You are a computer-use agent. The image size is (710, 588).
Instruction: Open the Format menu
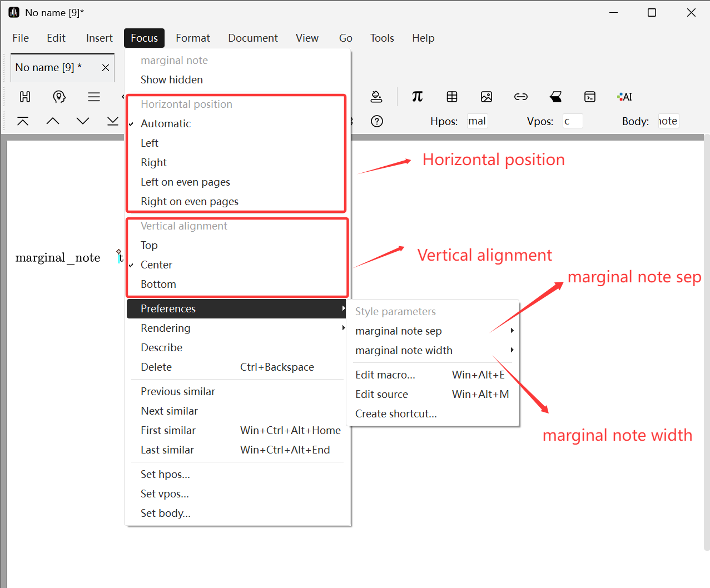click(193, 38)
